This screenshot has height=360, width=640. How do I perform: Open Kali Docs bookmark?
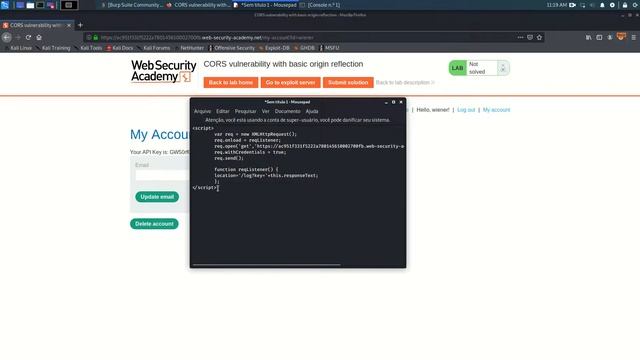pyautogui.click(x=120, y=48)
